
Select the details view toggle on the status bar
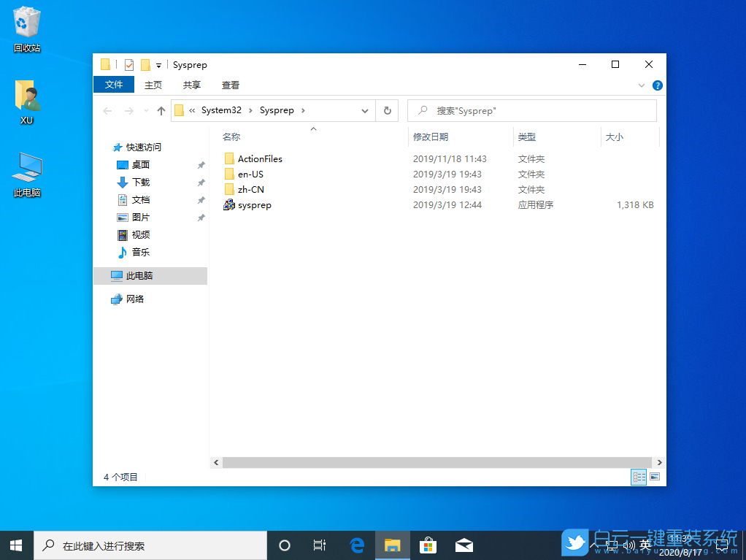coord(639,476)
